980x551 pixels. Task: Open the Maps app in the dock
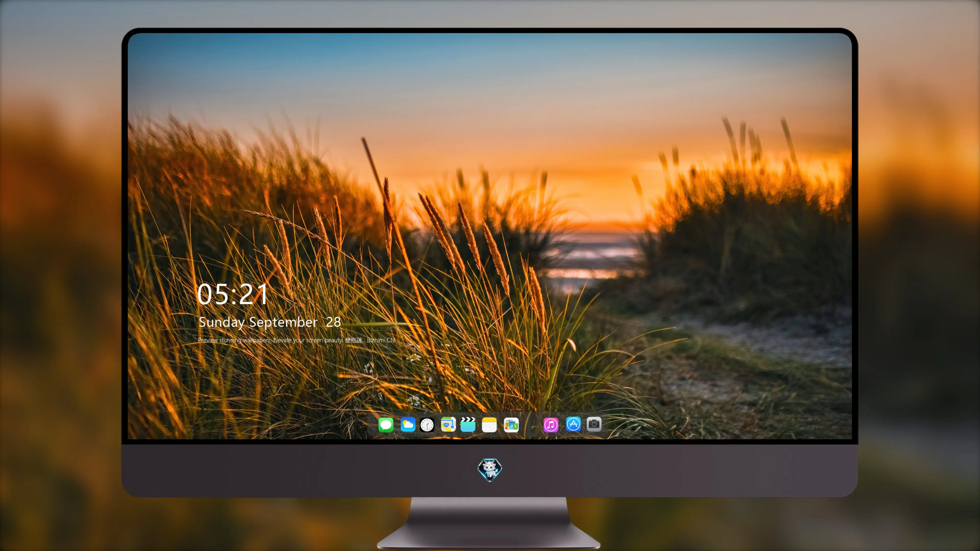point(448,424)
